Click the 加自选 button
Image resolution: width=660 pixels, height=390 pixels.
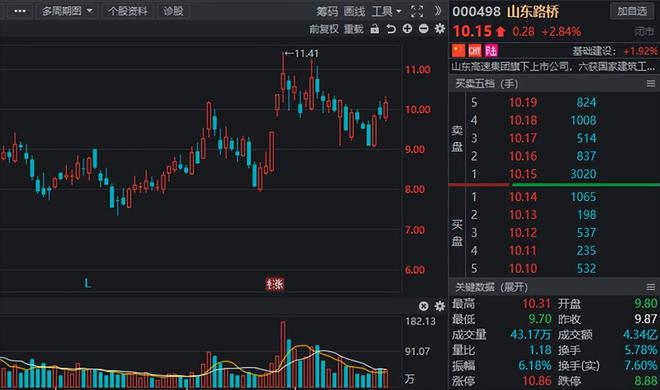pos(632,11)
